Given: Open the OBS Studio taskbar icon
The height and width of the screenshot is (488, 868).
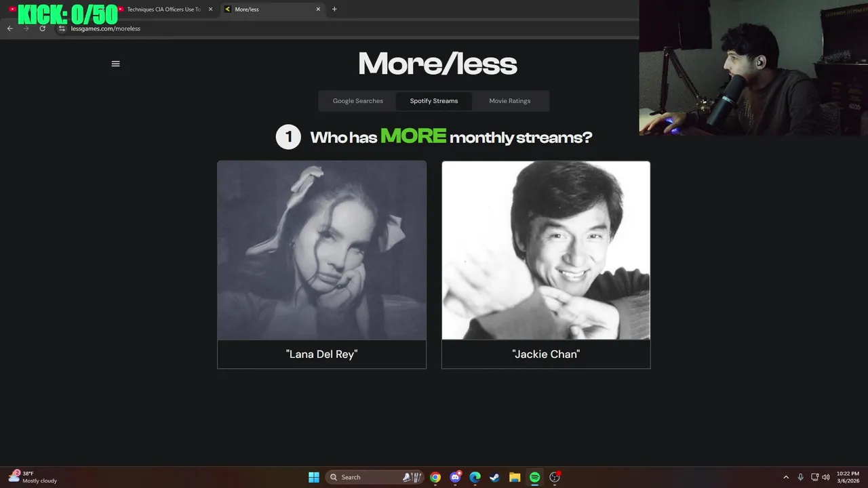Looking at the screenshot, I should point(555,477).
